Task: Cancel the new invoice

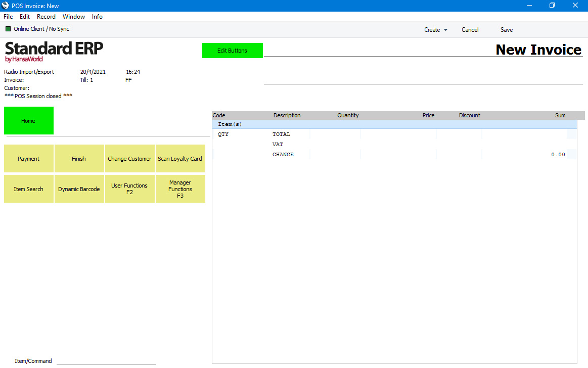Action: [470, 30]
